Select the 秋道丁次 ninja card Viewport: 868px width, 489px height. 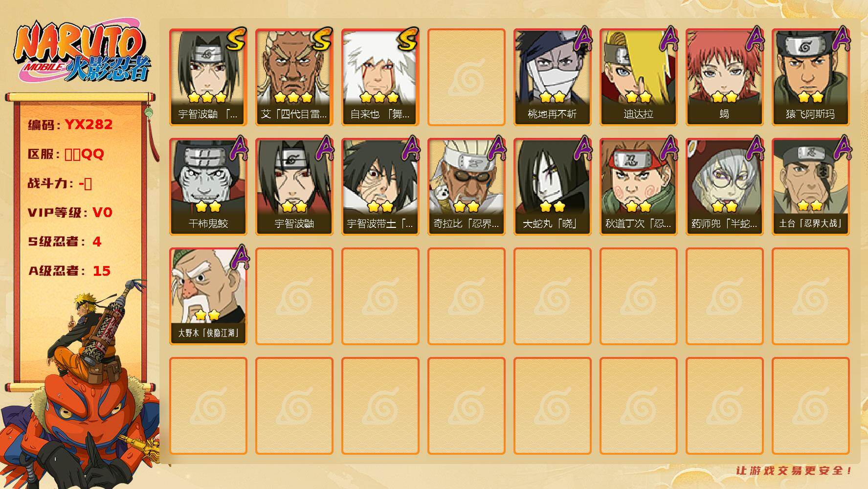638,186
